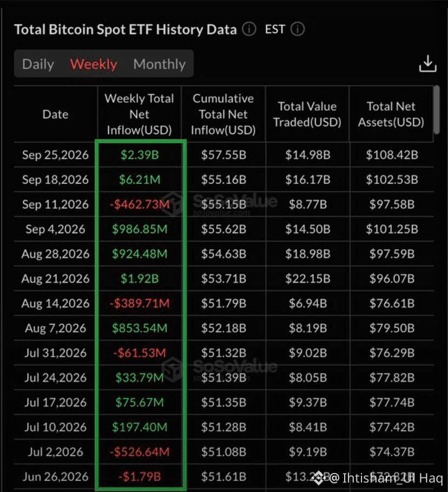Click the $2.39B weekly inflow value
Image resolution: width=448 pixels, height=492 pixels.
coord(140,155)
